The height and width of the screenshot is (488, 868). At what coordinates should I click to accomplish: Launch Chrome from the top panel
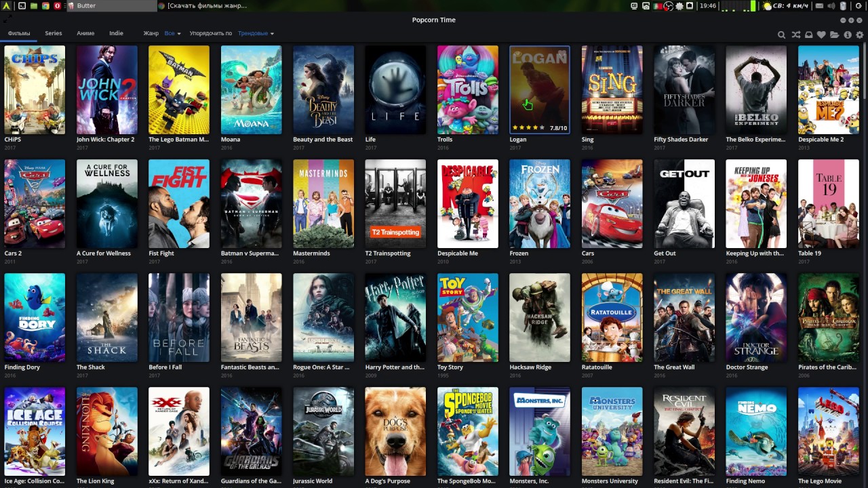click(45, 5)
